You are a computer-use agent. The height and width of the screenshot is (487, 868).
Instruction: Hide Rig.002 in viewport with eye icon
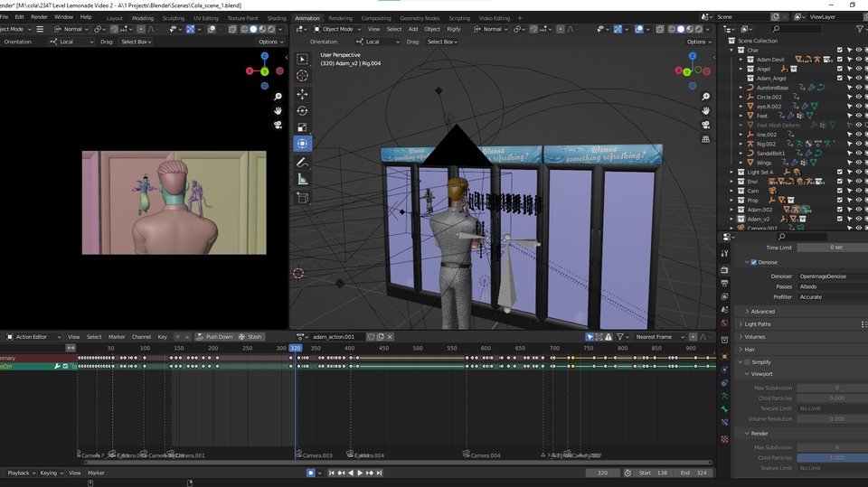pyautogui.click(x=859, y=144)
